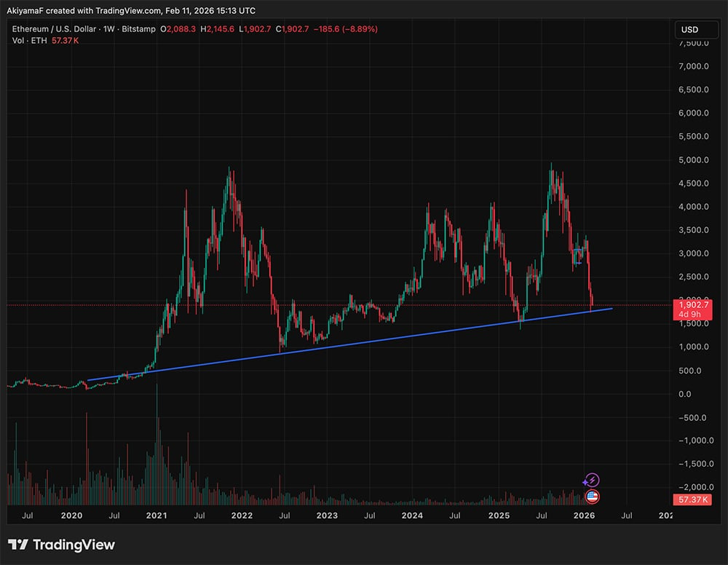Screen dimensions: 728x565
Task: Click the 1W interval in the chart legend
Action: pyautogui.click(x=108, y=29)
